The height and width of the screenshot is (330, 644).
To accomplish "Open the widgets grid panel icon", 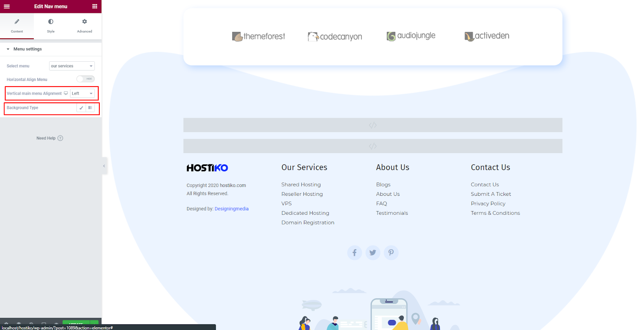I will click(95, 6).
